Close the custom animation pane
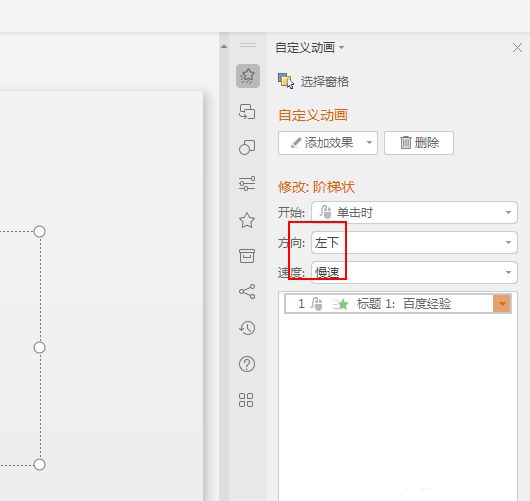530x501 pixels. (517, 48)
